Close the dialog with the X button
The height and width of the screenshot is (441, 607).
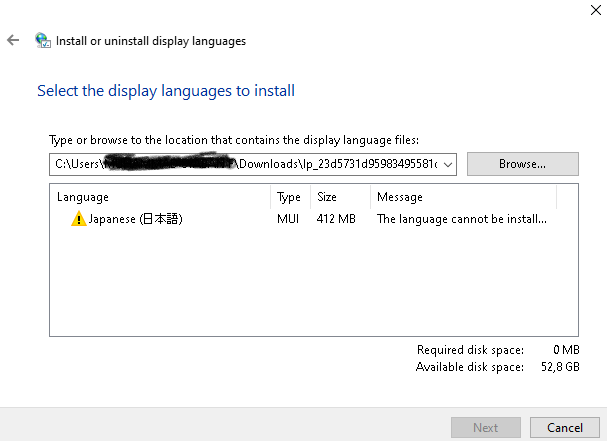596,10
